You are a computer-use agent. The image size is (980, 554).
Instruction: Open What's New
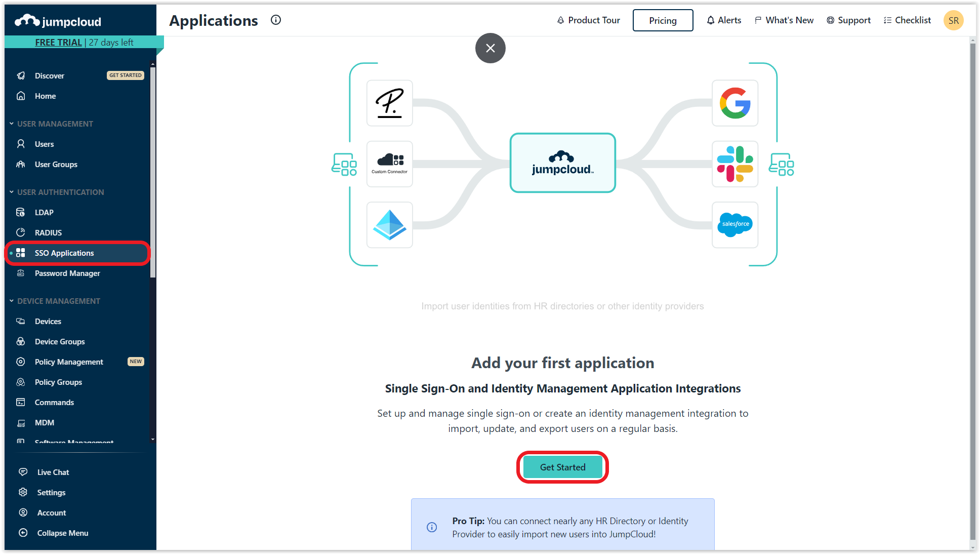click(x=784, y=20)
